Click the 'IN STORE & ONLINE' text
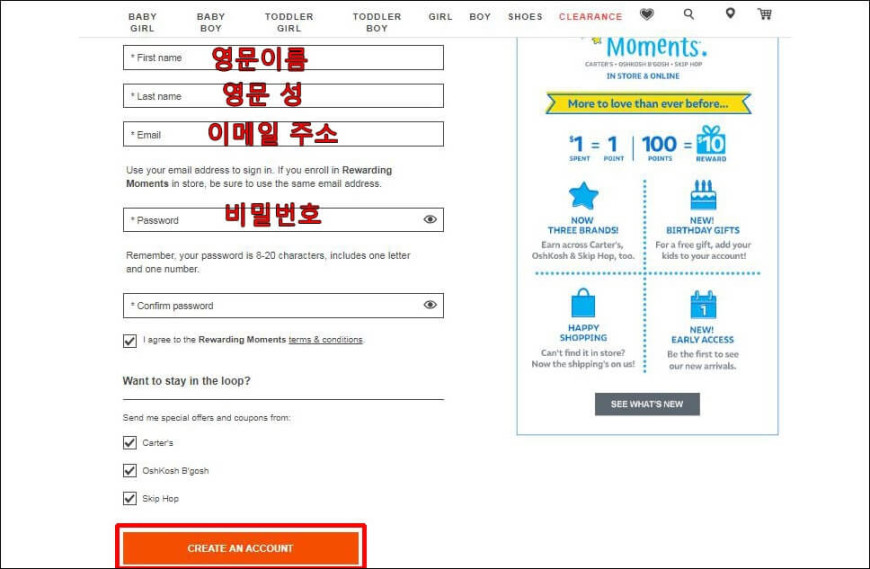870x569 pixels. [x=643, y=76]
